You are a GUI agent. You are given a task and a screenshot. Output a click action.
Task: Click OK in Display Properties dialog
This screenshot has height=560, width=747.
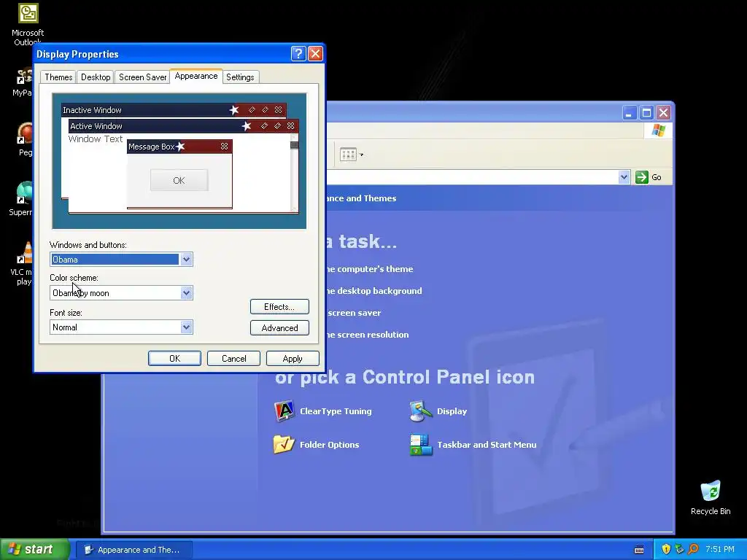[174, 359]
